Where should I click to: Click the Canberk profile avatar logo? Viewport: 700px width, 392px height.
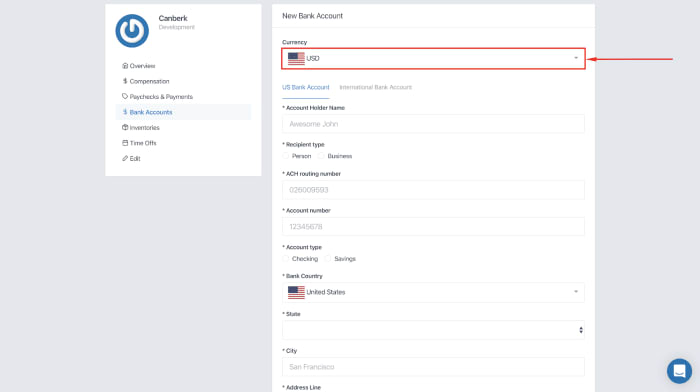[x=132, y=31]
